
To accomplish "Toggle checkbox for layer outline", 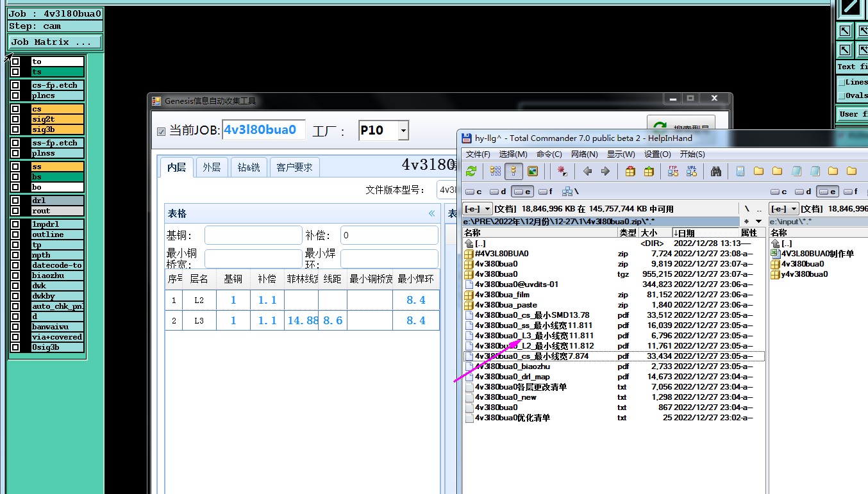I will pos(16,235).
